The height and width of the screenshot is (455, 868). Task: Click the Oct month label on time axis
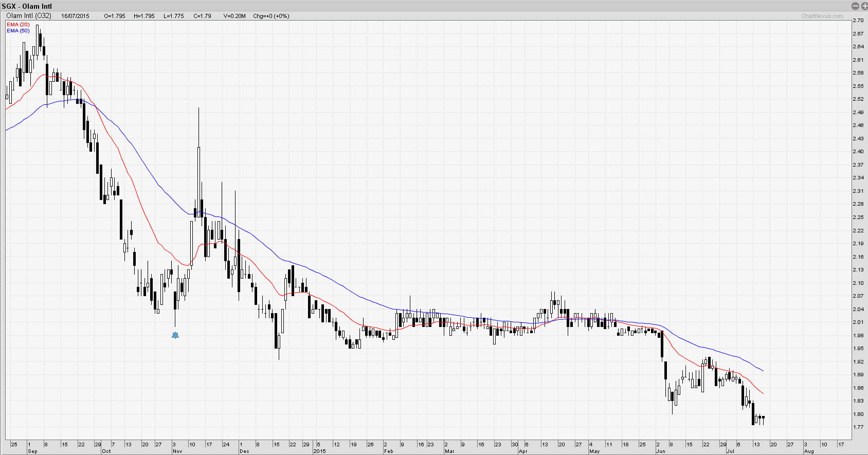(106, 451)
